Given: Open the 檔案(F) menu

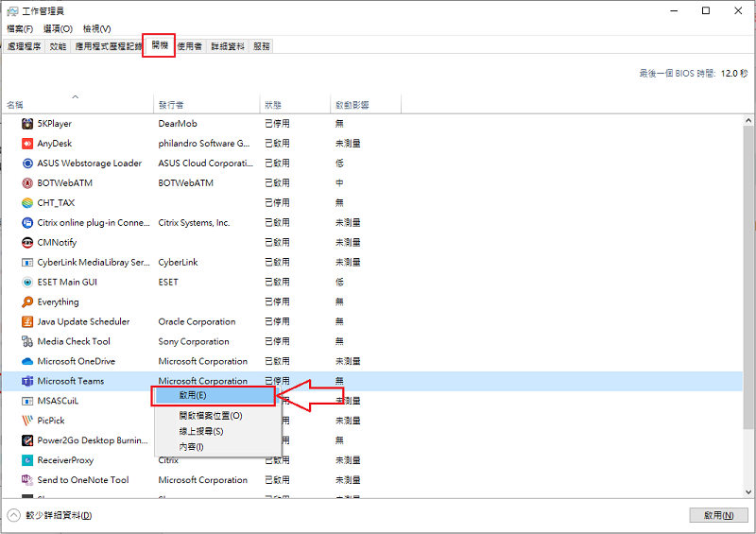Looking at the screenshot, I should [x=20, y=29].
